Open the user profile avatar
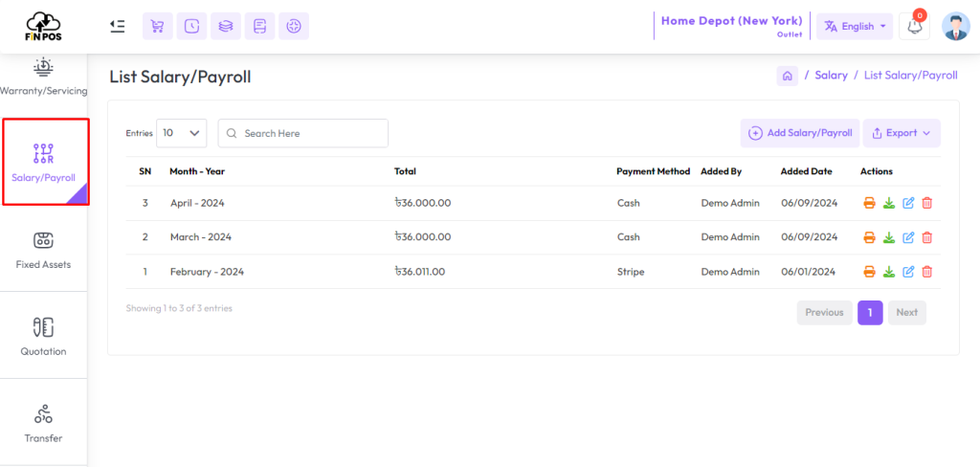980x467 pixels. [956, 26]
